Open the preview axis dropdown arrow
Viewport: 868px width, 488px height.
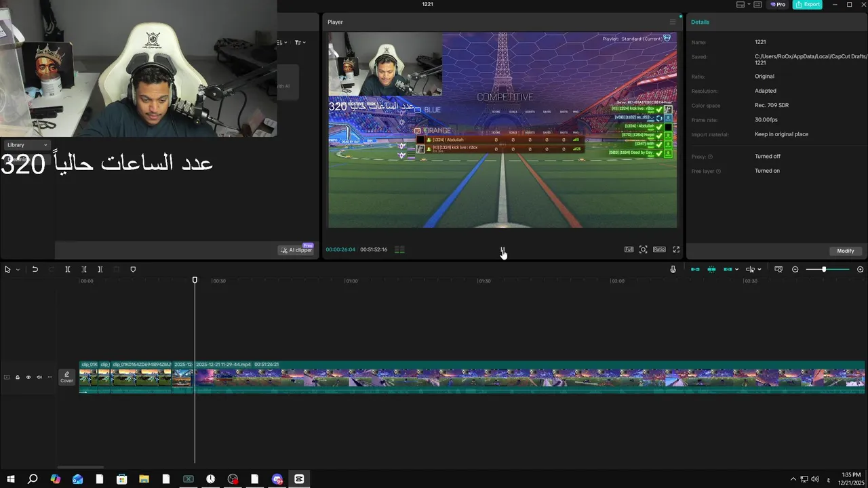[759, 270]
